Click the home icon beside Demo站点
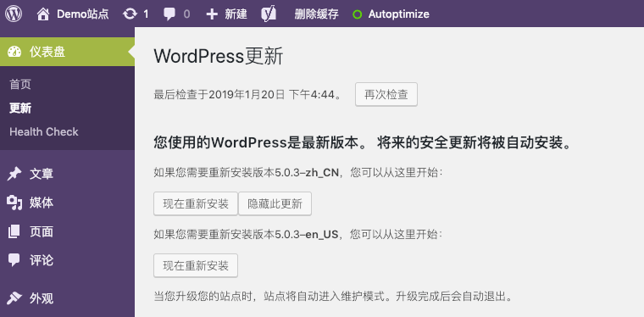This screenshot has width=644, height=317. coord(43,14)
